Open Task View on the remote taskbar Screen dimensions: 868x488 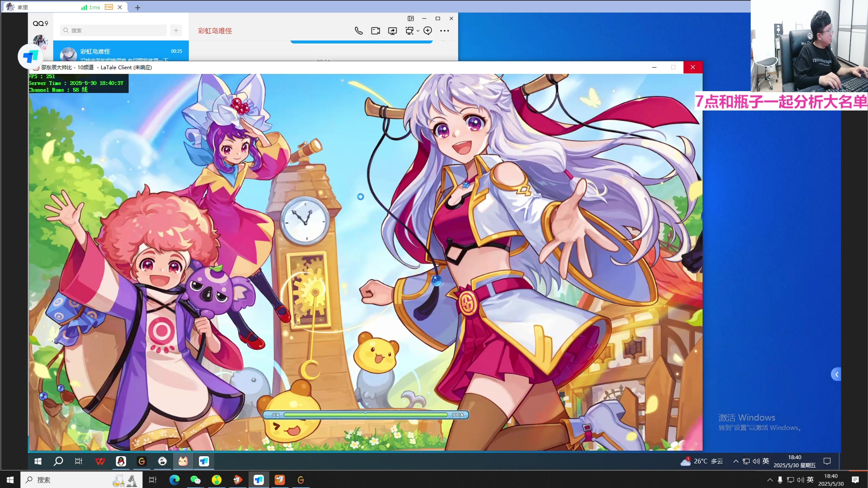79,461
